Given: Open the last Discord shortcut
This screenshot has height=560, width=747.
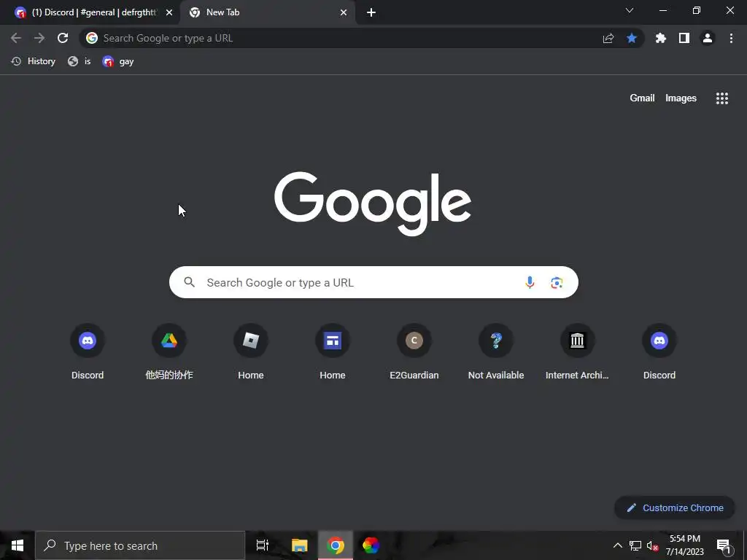Looking at the screenshot, I should (x=659, y=352).
